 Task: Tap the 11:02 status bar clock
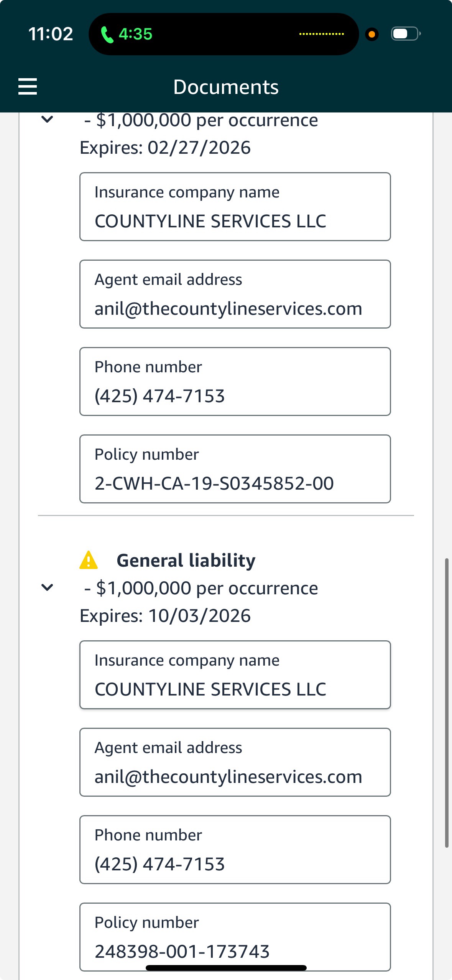[x=51, y=34]
